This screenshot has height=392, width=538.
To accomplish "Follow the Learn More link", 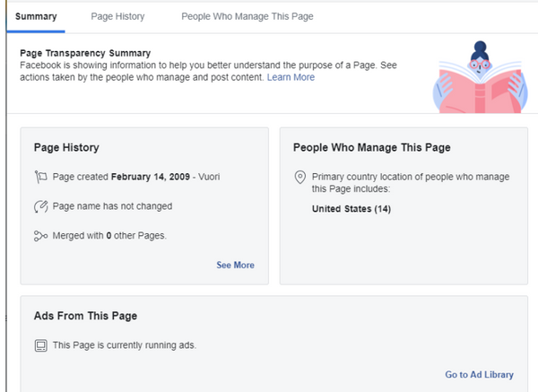I will click(x=291, y=77).
